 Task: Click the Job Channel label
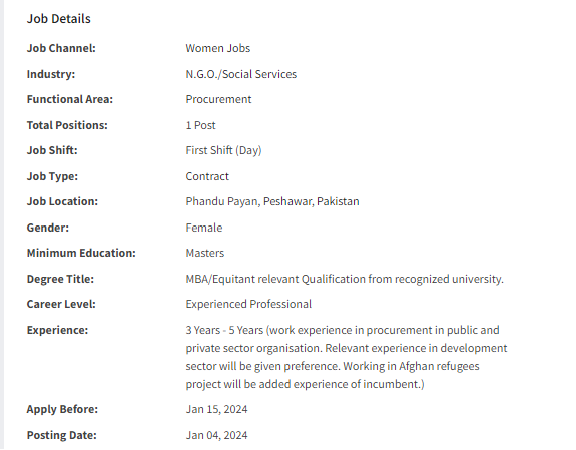coord(61,48)
